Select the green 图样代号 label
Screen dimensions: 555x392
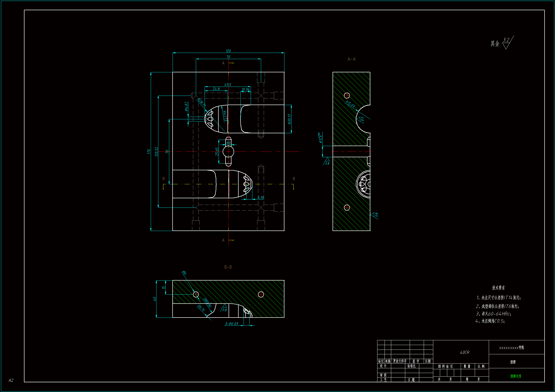(516, 376)
